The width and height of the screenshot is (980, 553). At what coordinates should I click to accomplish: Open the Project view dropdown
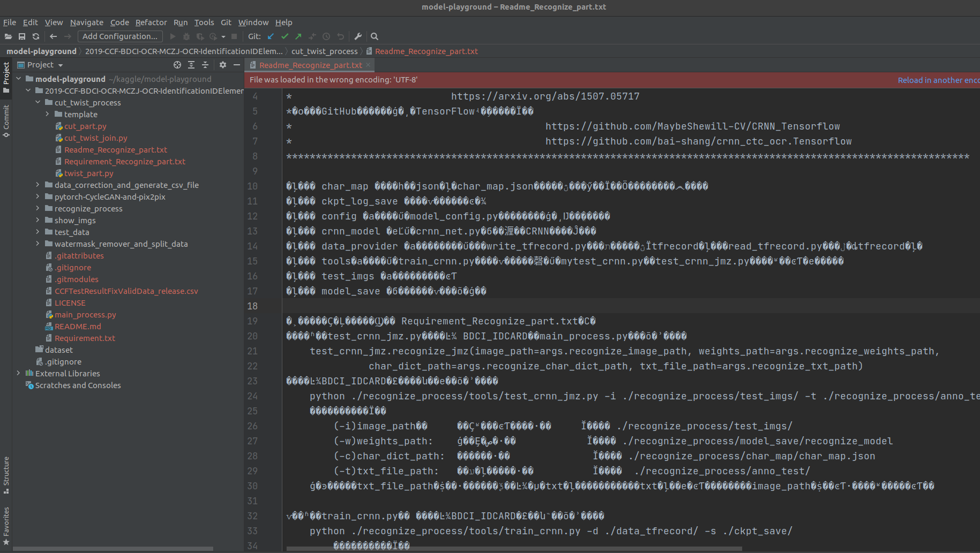click(x=40, y=64)
